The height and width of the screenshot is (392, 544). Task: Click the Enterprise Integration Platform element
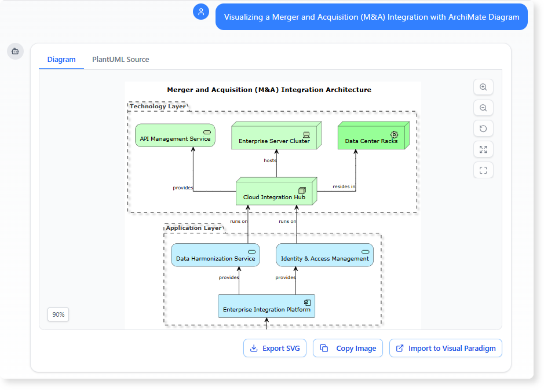[266, 306]
